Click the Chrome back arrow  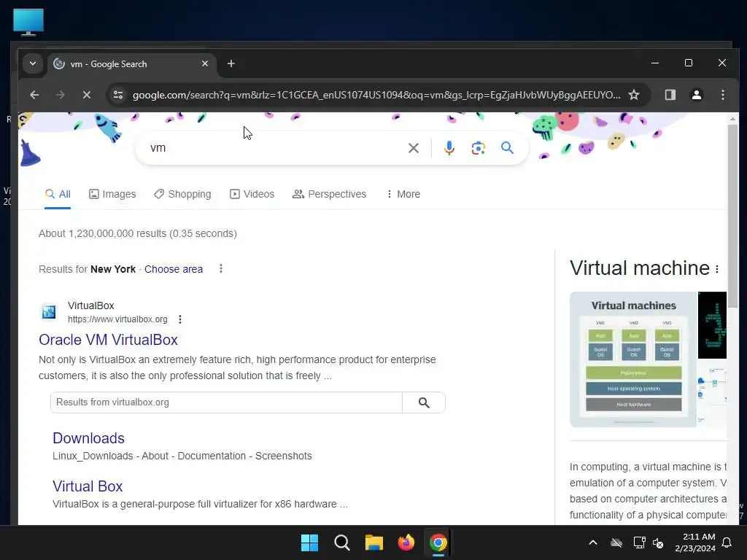point(34,95)
